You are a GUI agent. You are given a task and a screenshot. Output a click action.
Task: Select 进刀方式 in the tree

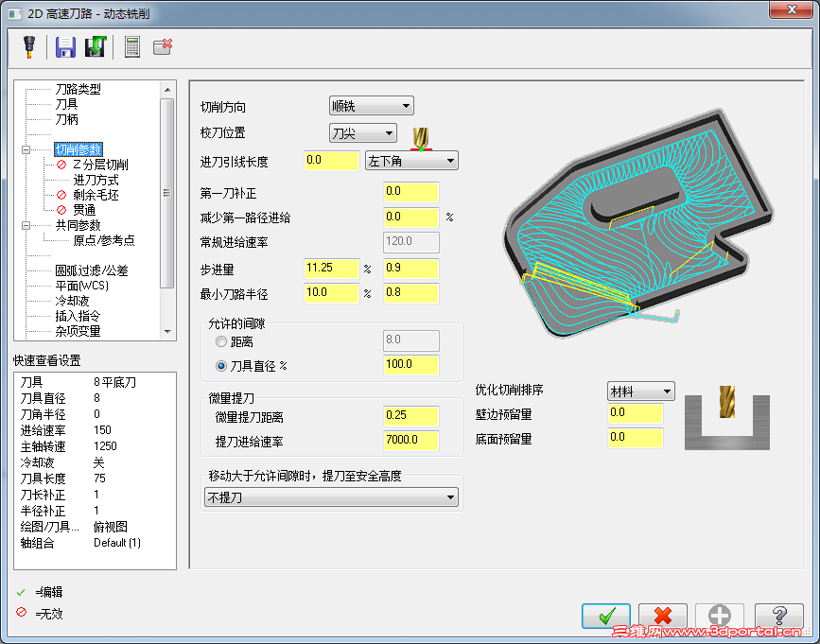(x=96, y=181)
